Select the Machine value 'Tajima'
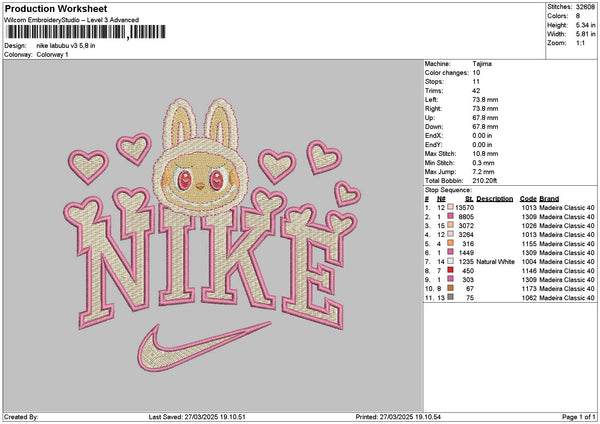Viewport: 600px width, 424px height. [482, 64]
